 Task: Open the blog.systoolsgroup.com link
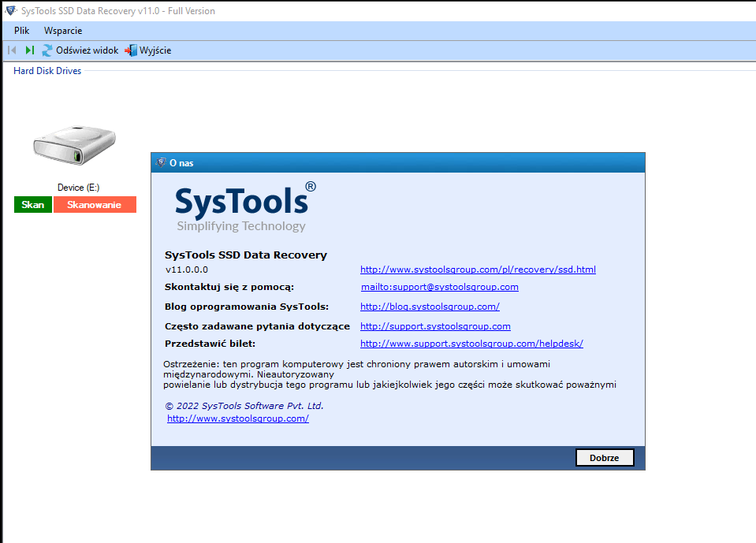(430, 307)
